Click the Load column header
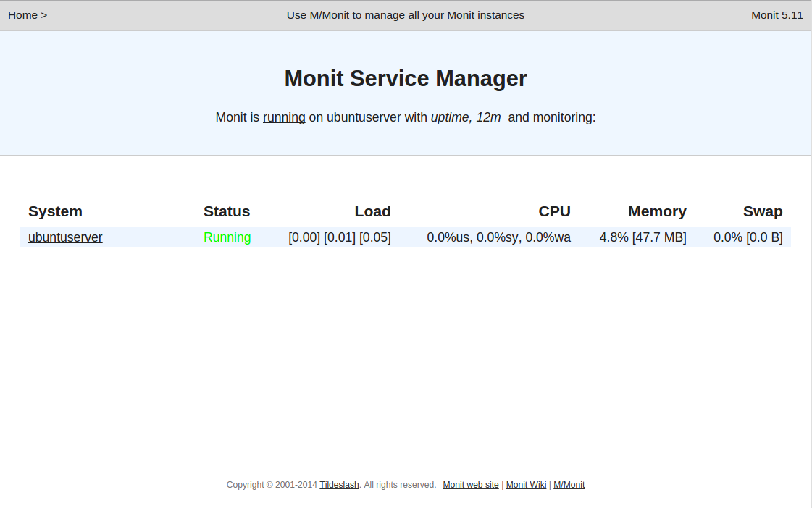This screenshot has height=508, width=812. pos(372,211)
